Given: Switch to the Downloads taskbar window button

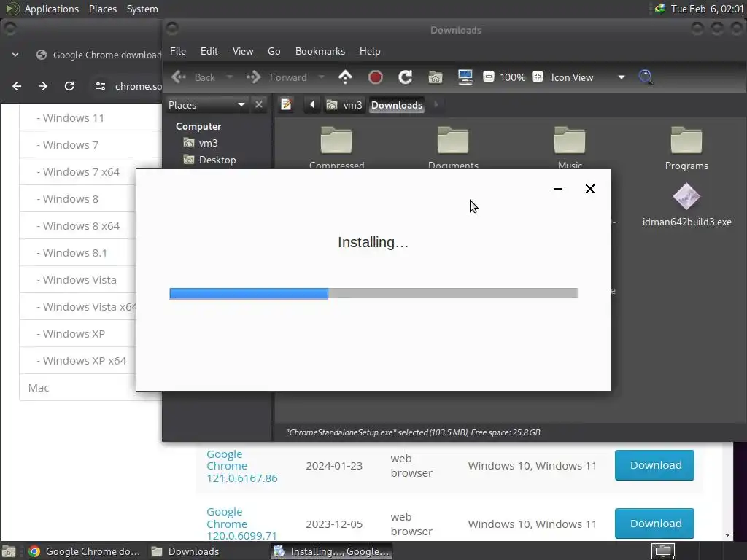Looking at the screenshot, I should [185, 551].
